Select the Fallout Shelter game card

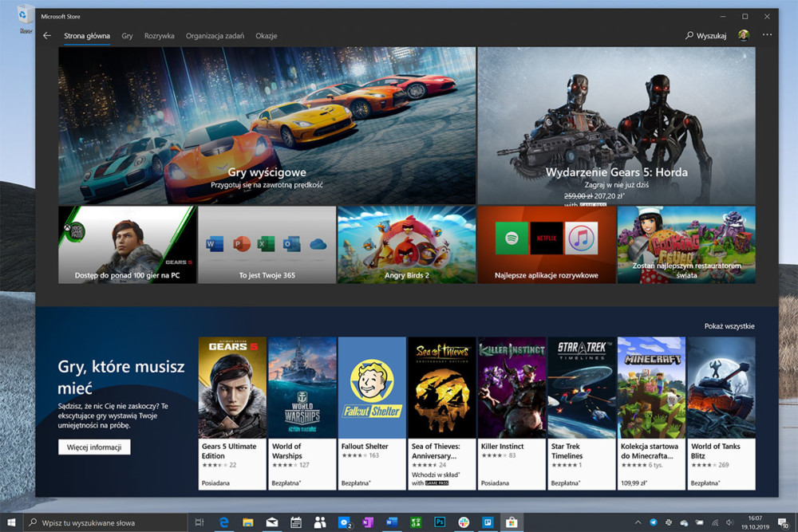tap(372, 413)
